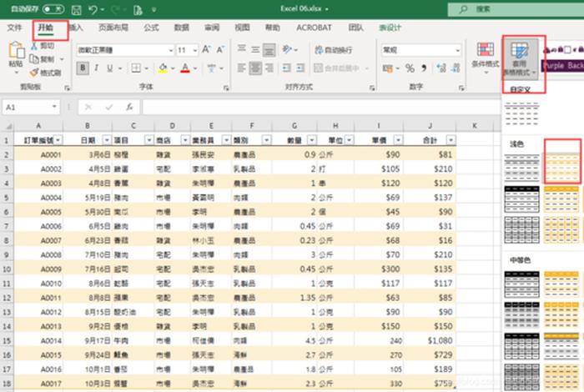
Task: Select the custom table style under 自定义
Action: [x=521, y=113]
